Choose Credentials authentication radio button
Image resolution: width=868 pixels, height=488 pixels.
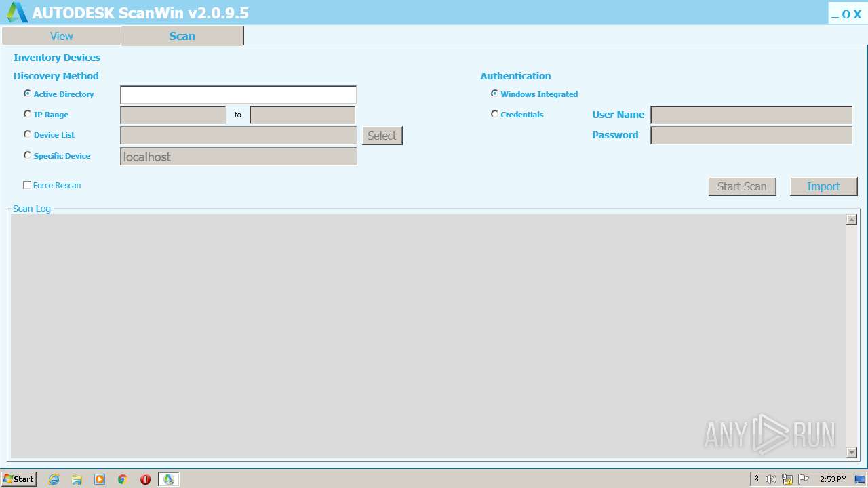494,114
